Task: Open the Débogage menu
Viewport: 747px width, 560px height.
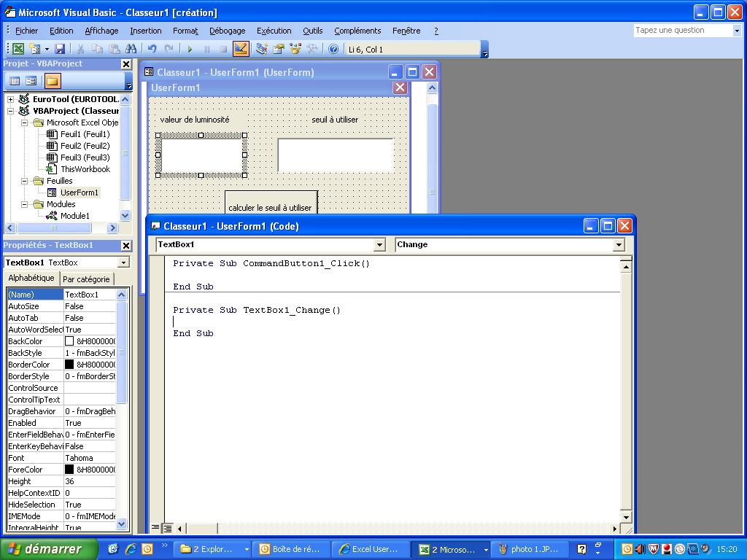Action: (x=228, y=31)
